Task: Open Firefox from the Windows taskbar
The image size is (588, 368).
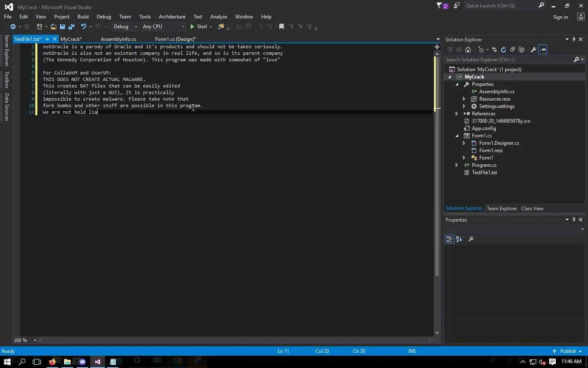Action: click(52, 361)
